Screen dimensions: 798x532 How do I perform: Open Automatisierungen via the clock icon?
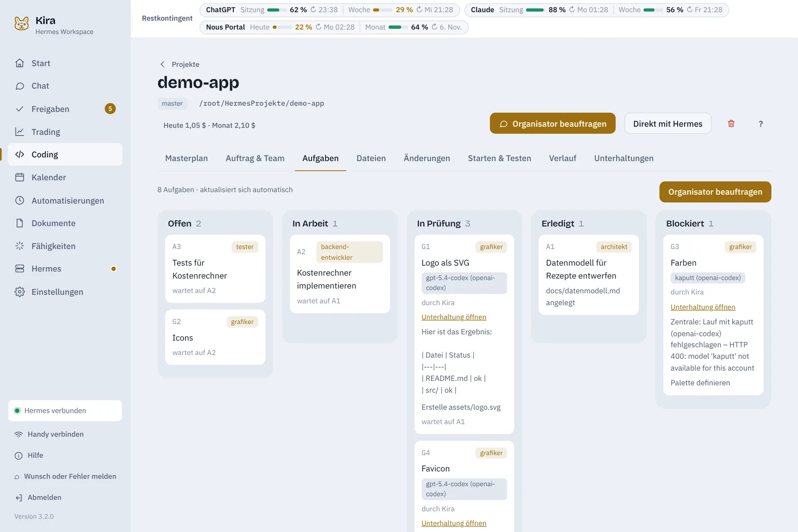(x=20, y=200)
